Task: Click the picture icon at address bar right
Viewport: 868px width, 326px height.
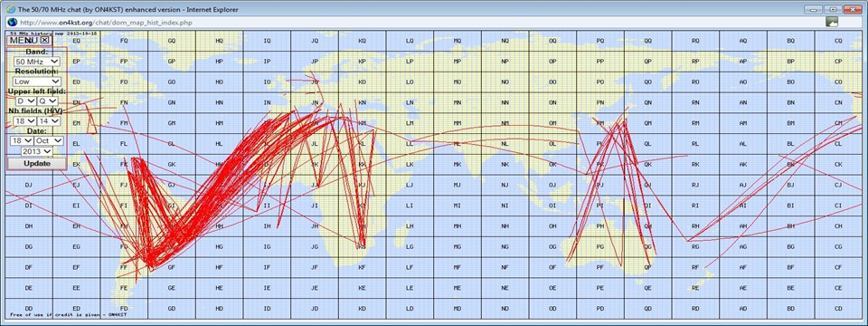Action: click(x=831, y=22)
